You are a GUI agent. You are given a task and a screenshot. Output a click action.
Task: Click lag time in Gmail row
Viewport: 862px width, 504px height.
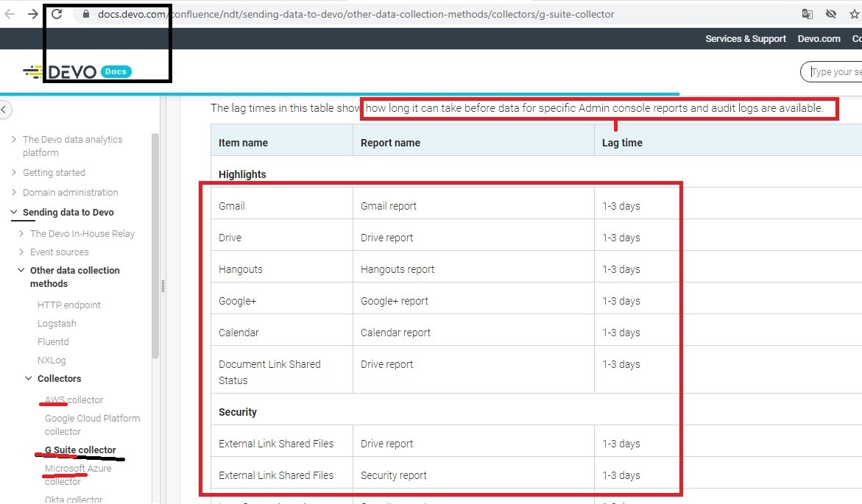621,206
